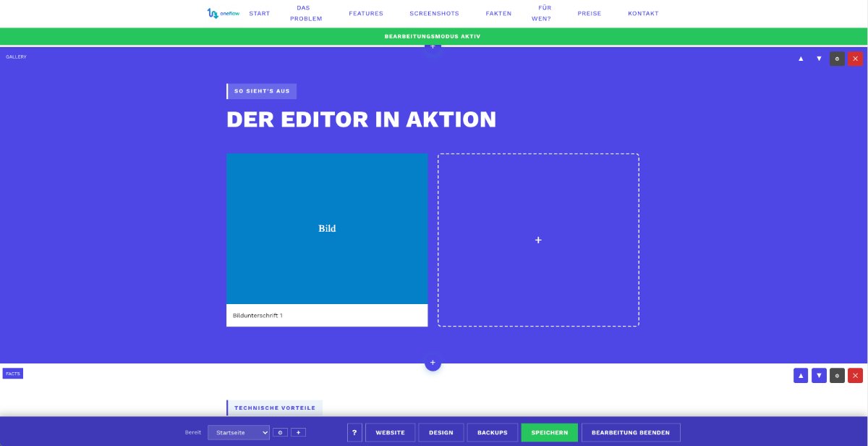Move the Facts section up
This screenshot has width=868, height=446.
click(801, 375)
